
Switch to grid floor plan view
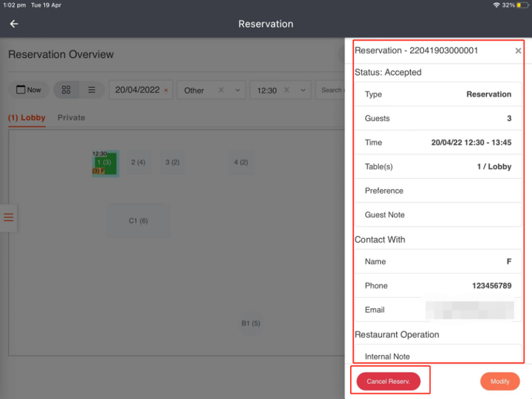[66, 90]
